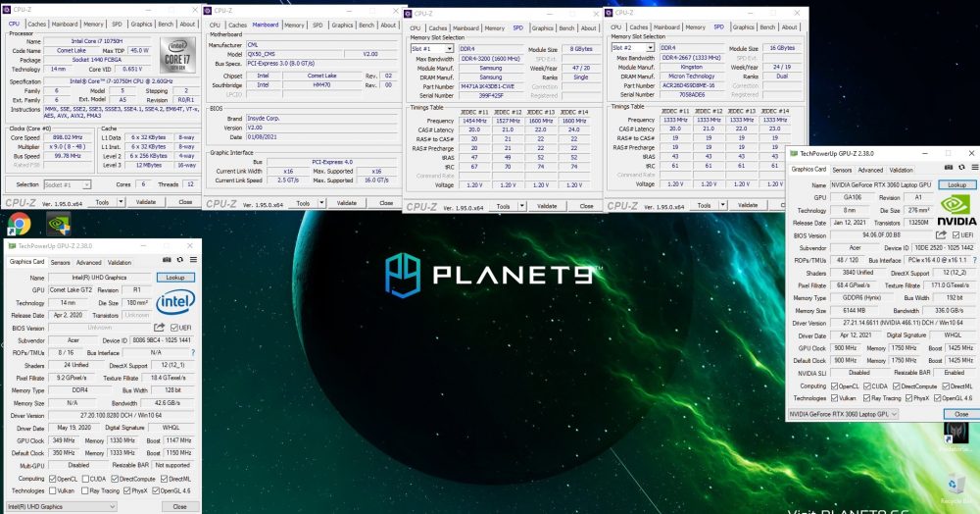This screenshot has width=980, height=514.
Task: Click BIOS share icon in Intel GPU-Z window
Action: click(160, 327)
